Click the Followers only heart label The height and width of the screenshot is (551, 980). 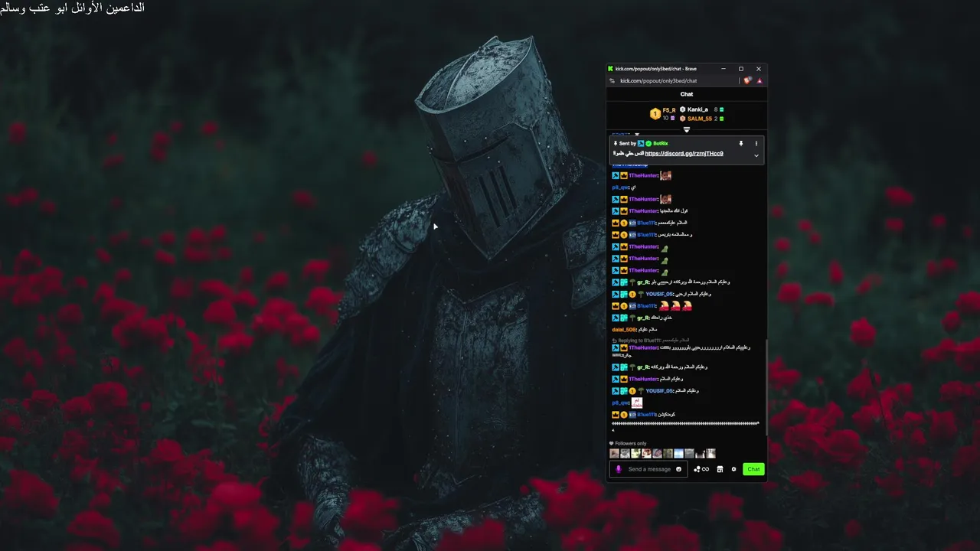pos(628,444)
